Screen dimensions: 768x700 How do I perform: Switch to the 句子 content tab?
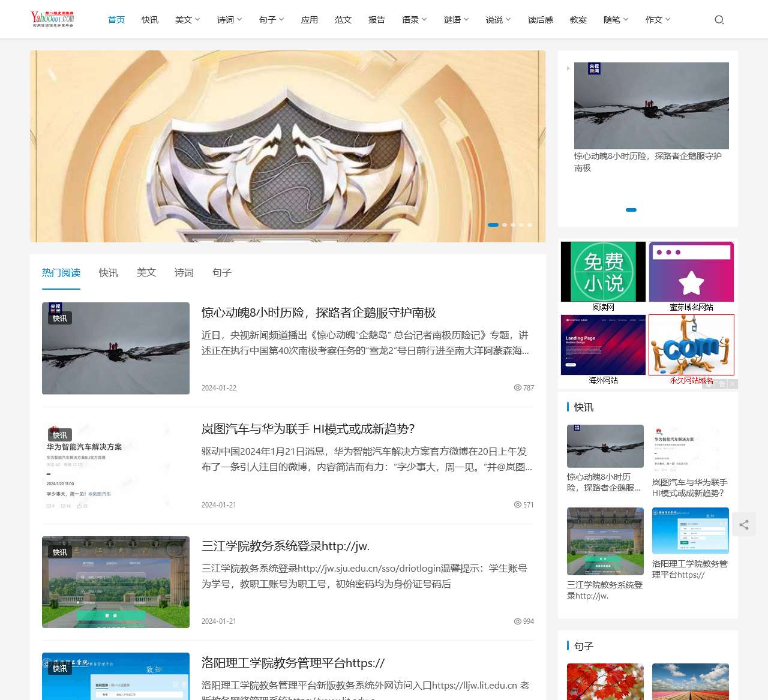pyautogui.click(x=222, y=273)
